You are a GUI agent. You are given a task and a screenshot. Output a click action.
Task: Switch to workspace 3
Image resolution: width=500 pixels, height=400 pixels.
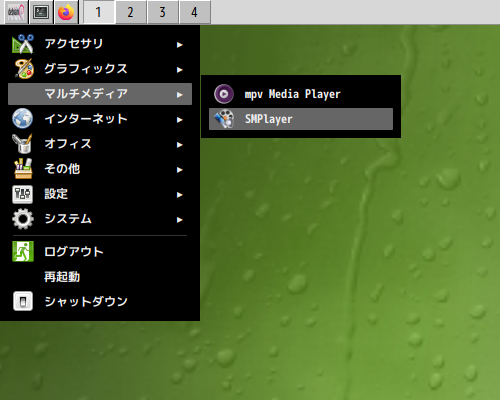[162, 12]
